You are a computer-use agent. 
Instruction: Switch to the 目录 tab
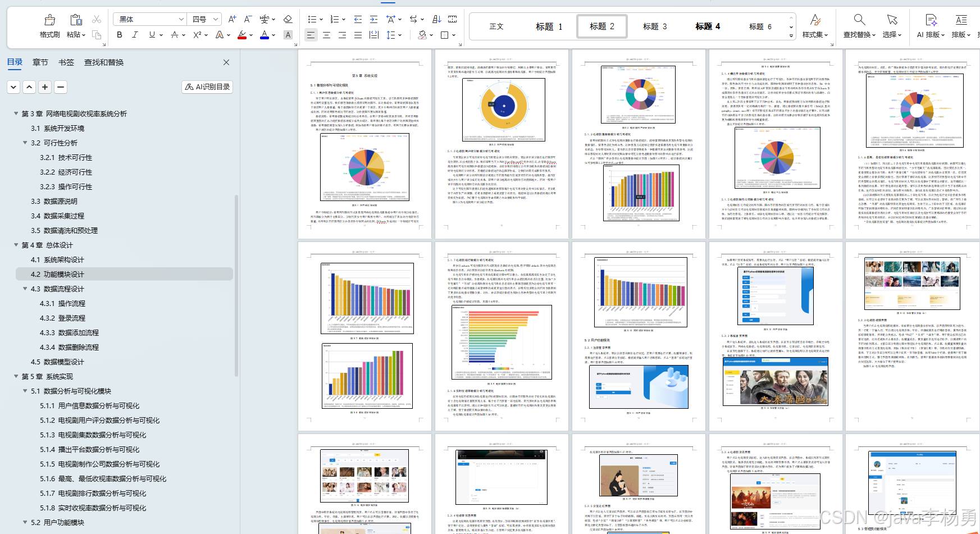[x=15, y=62]
